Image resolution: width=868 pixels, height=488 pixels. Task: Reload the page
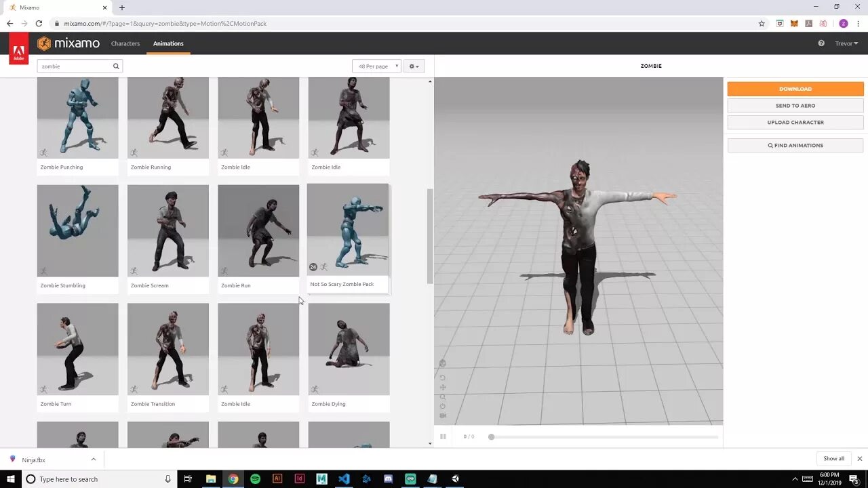point(39,23)
